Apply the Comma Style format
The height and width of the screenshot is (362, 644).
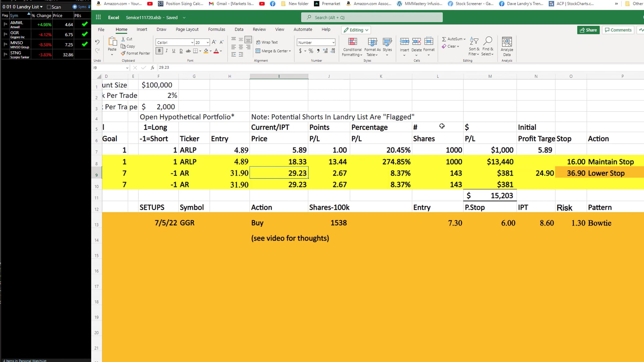[318, 51]
